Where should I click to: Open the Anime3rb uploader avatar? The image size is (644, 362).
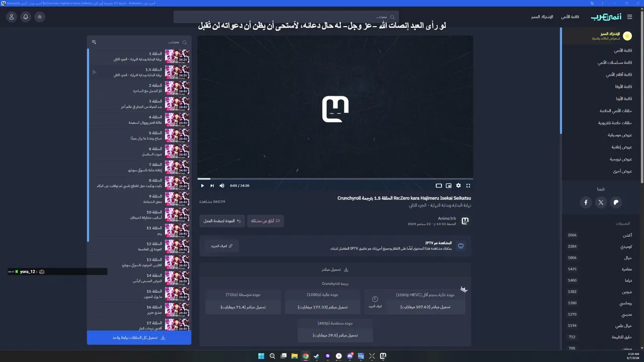[465, 221]
